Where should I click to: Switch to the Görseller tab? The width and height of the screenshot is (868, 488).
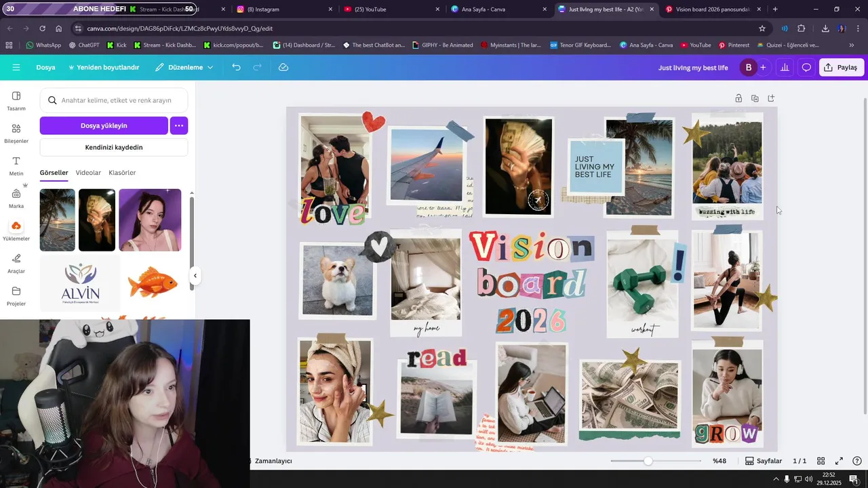click(54, 173)
